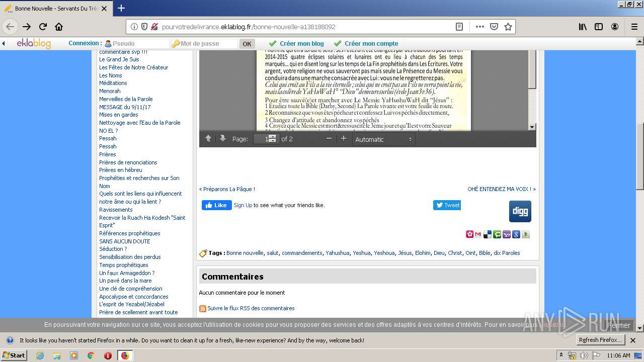Open the Yahushua tag

[338, 253]
